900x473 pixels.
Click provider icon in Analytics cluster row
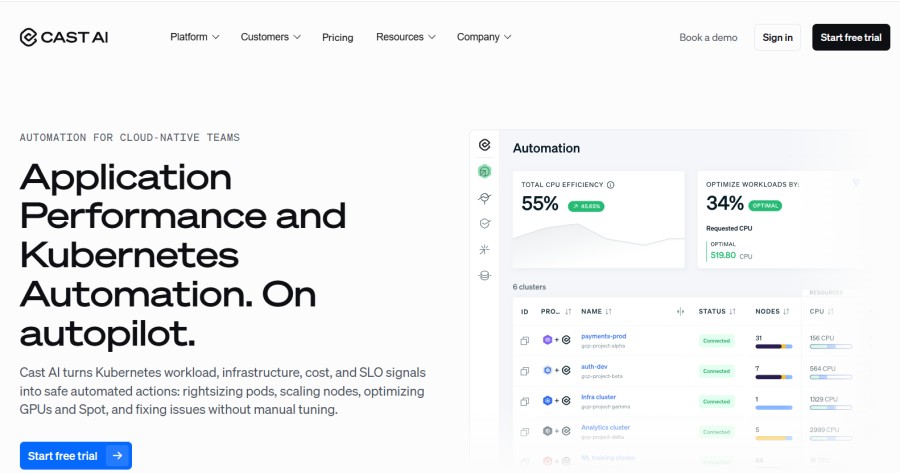548,431
